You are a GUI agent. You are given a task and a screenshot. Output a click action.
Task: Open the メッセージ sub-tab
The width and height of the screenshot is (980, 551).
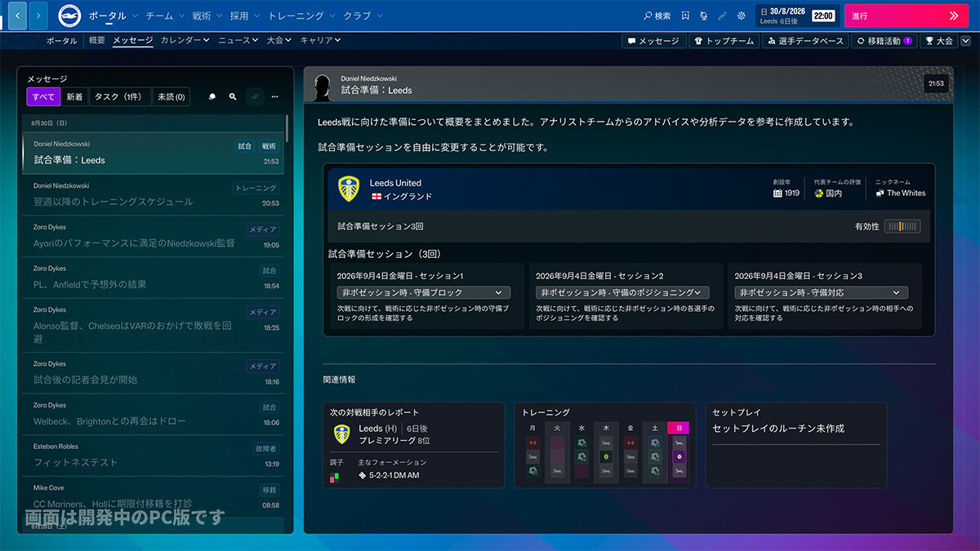click(133, 40)
